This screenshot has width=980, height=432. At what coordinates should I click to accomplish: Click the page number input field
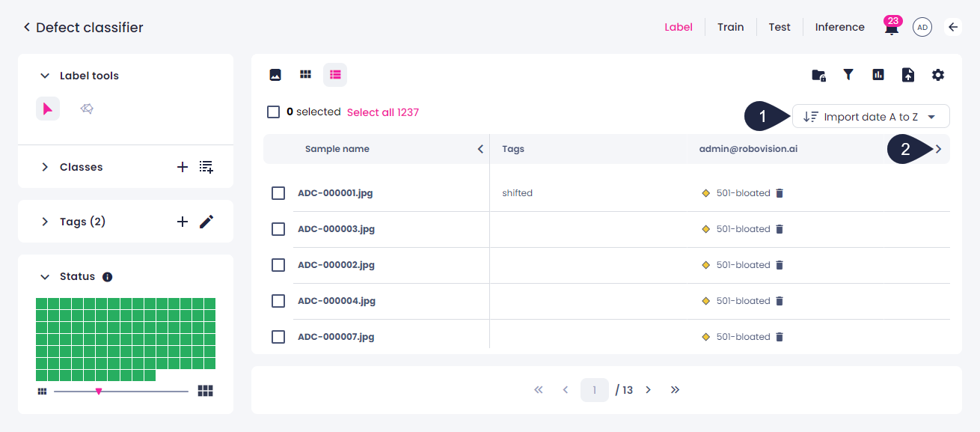(x=595, y=390)
